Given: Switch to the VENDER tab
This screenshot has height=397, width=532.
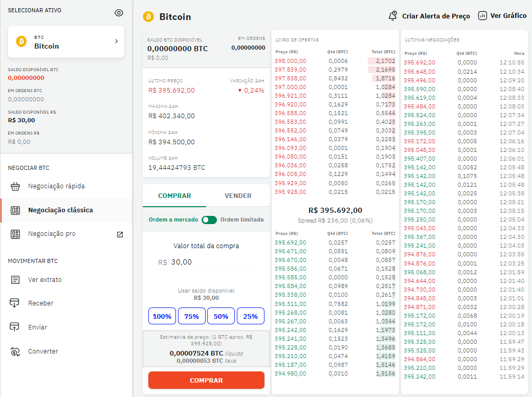Looking at the screenshot, I should tap(238, 196).
